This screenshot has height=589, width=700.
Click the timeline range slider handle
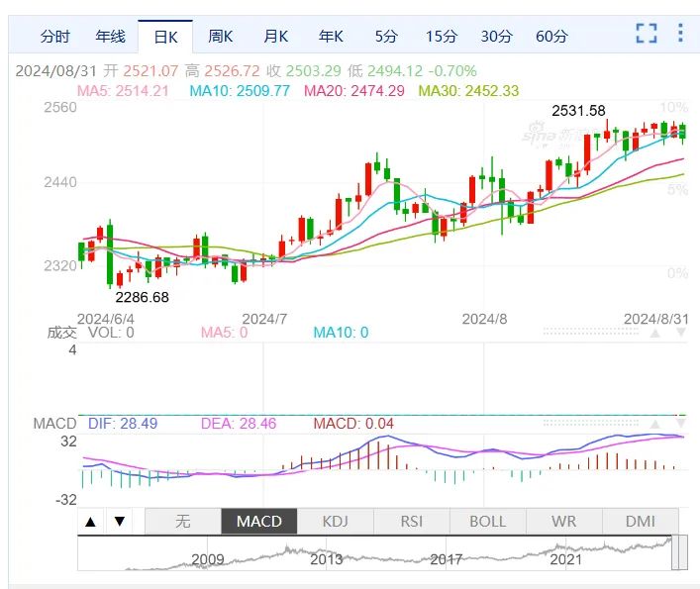pyautogui.click(x=679, y=552)
